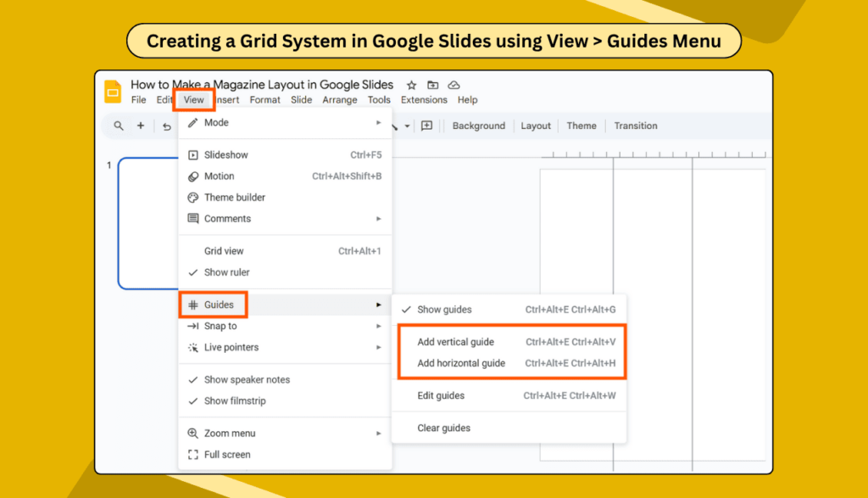Open the Comments panel icon
Screen dimensions: 868x498
coord(193,218)
